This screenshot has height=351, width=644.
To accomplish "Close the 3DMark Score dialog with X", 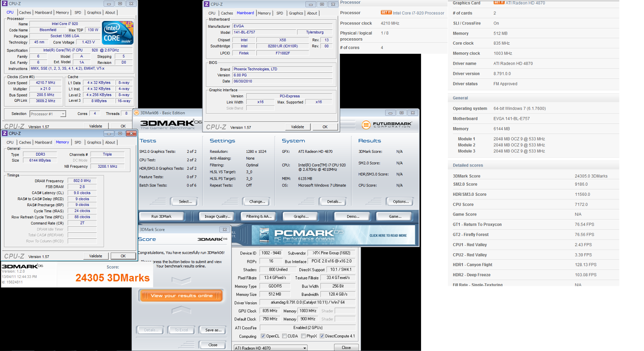I will tap(225, 230).
